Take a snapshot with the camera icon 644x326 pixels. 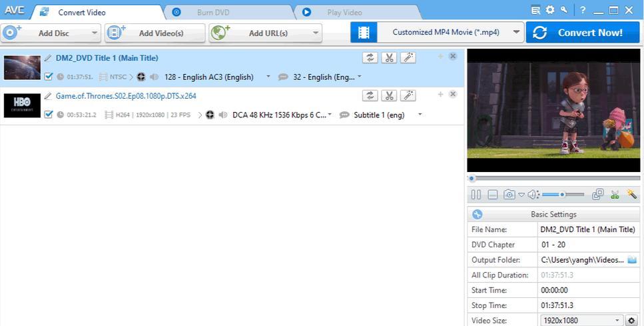509,195
